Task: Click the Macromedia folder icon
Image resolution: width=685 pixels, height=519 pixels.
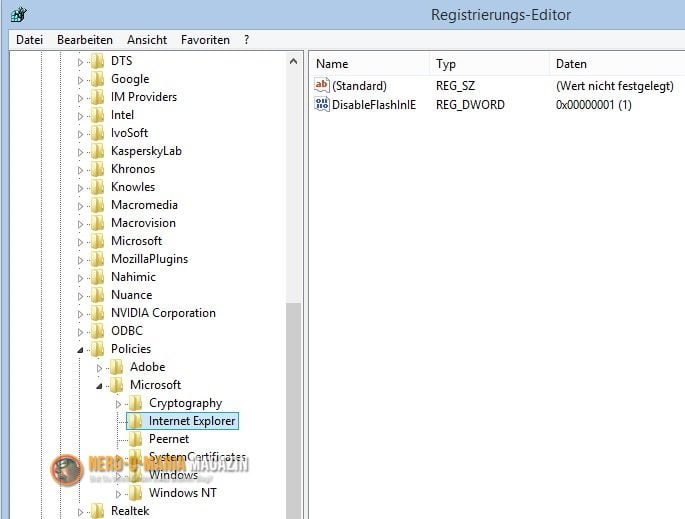Action: 98,204
